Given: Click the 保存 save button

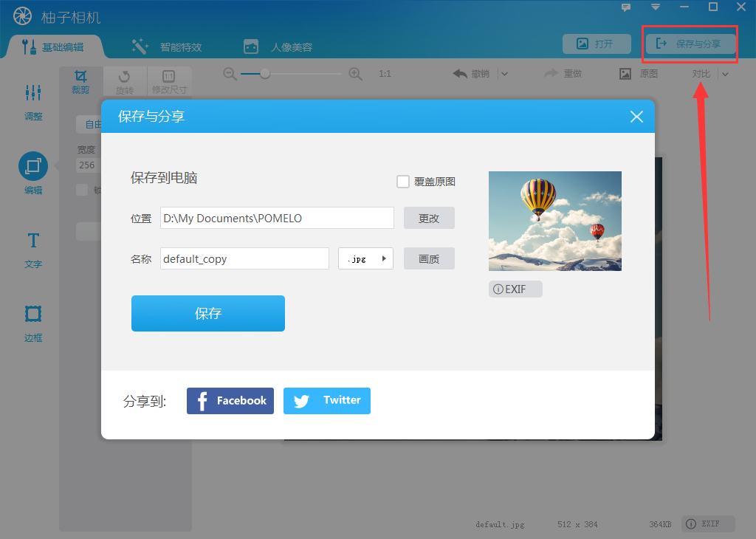Looking at the screenshot, I should pyautogui.click(x=207, y=313).
